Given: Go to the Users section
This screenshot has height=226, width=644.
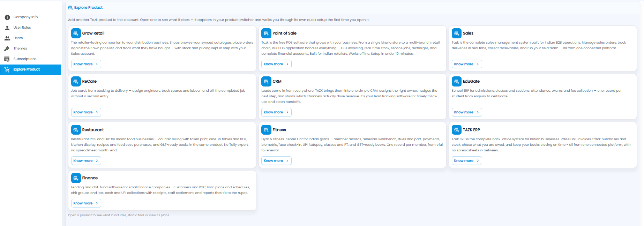Looking at the screenshot, I should tap(31, 38).
